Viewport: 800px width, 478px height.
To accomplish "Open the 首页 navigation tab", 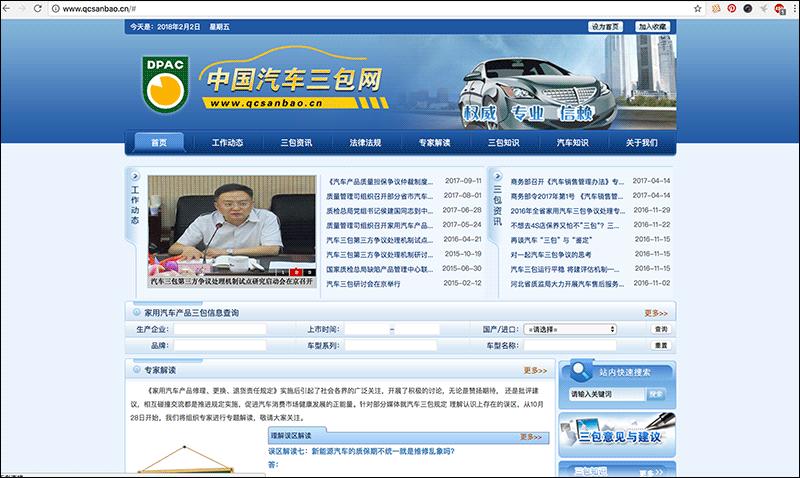I will (159, 142).
